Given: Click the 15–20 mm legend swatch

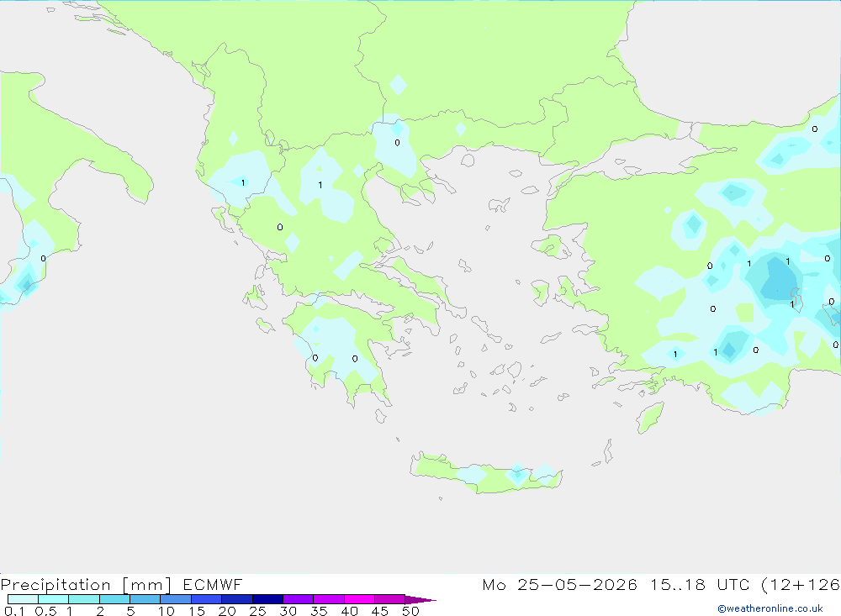Looking at the screenshot, I should (x=207, y=599).
